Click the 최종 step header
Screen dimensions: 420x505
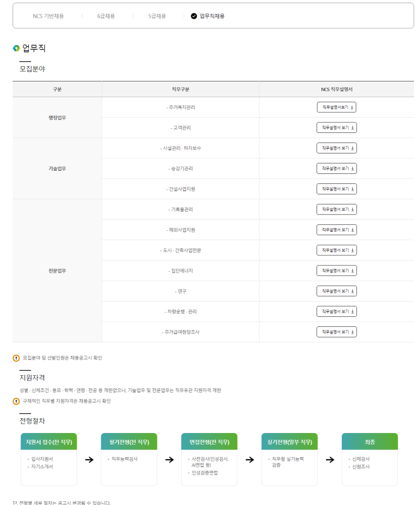click(370, 442)
